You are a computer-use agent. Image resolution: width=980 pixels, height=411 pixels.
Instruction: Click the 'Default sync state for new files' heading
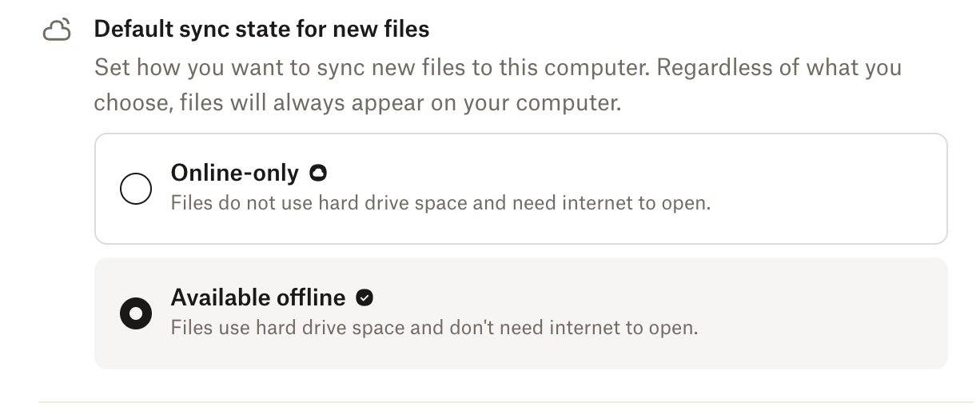pos(261,30)
